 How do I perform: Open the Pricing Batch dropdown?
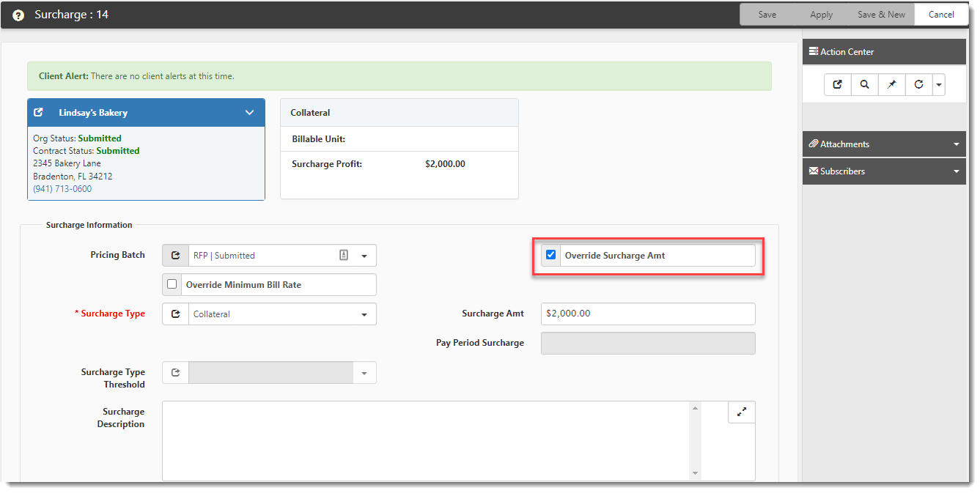coord(364,256)
